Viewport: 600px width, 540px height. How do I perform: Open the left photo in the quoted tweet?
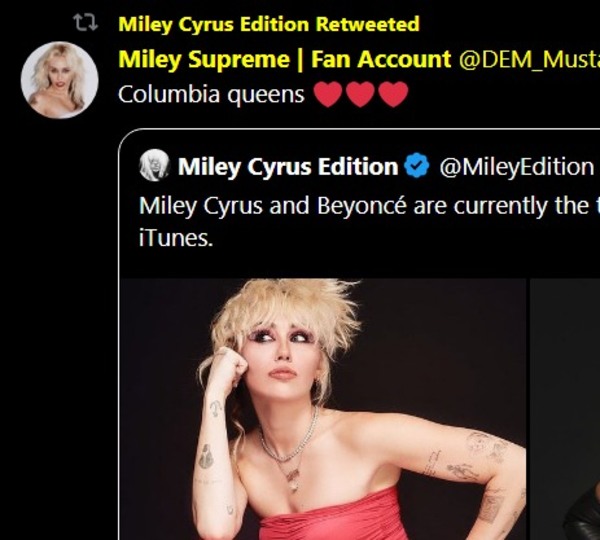coord(324,408)
